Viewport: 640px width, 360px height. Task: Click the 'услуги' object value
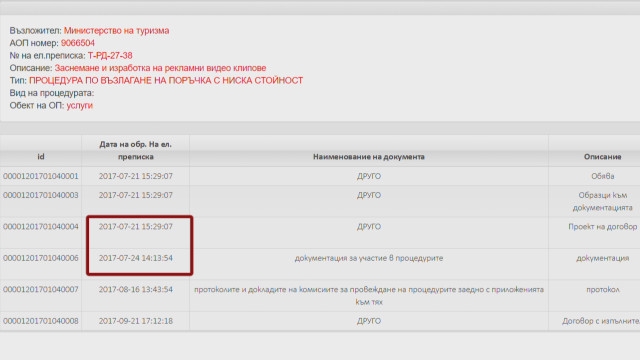[80, 105]
